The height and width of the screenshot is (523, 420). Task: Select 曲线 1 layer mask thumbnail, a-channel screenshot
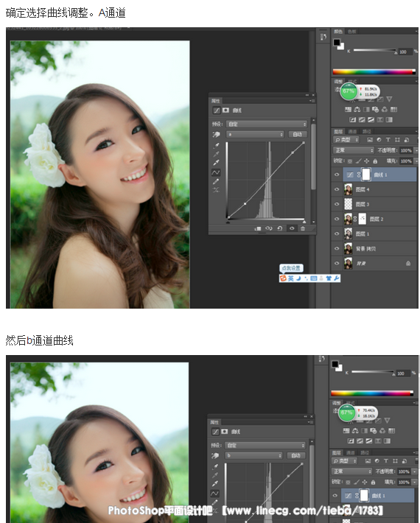pos(366,175)
